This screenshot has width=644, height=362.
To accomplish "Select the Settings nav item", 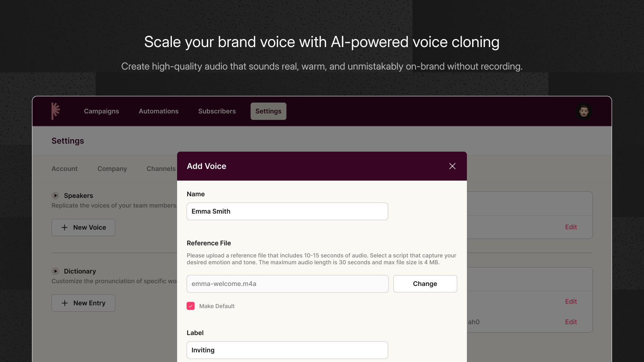I will [268, 111].
